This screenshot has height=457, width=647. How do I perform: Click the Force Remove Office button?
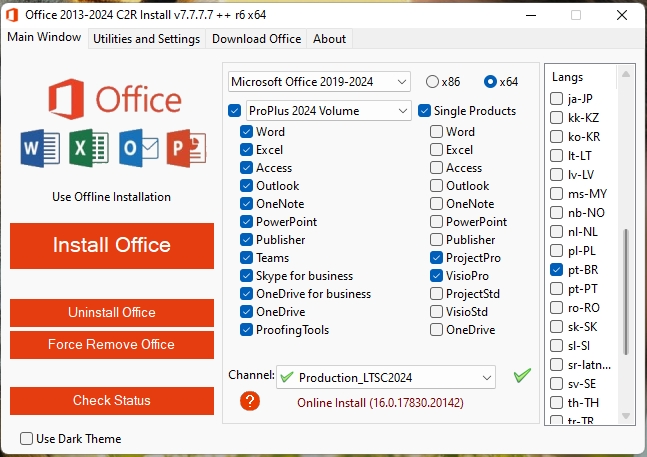(112, 345)
